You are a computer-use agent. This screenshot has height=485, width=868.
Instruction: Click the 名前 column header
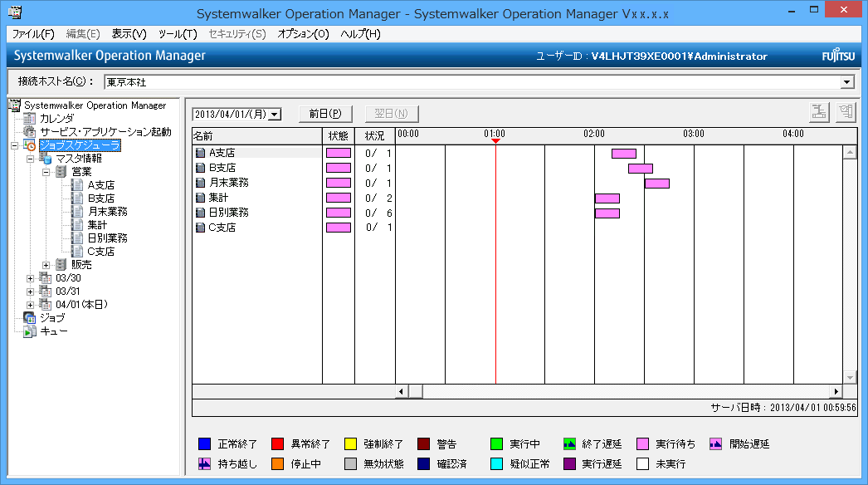tap(257, 136)
